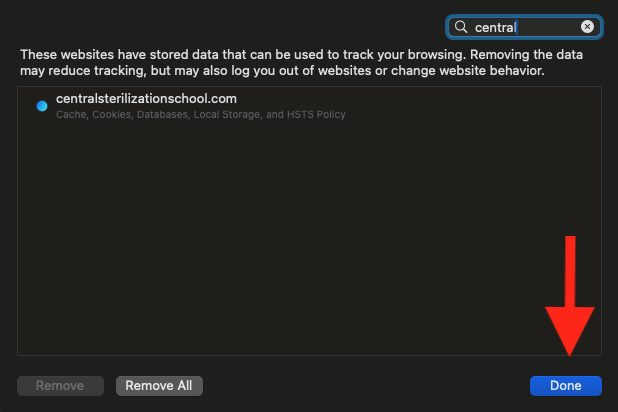Viewport: 618px width, 412px height.
Task: Click the lower border of the website list box
Action: (x=309, y=355)
